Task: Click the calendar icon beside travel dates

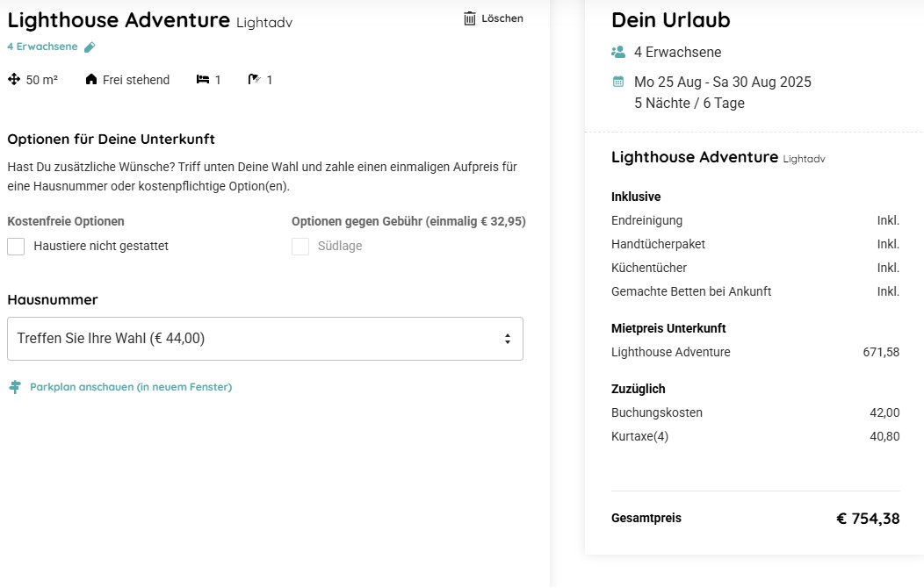Action: tap(618, 82)
